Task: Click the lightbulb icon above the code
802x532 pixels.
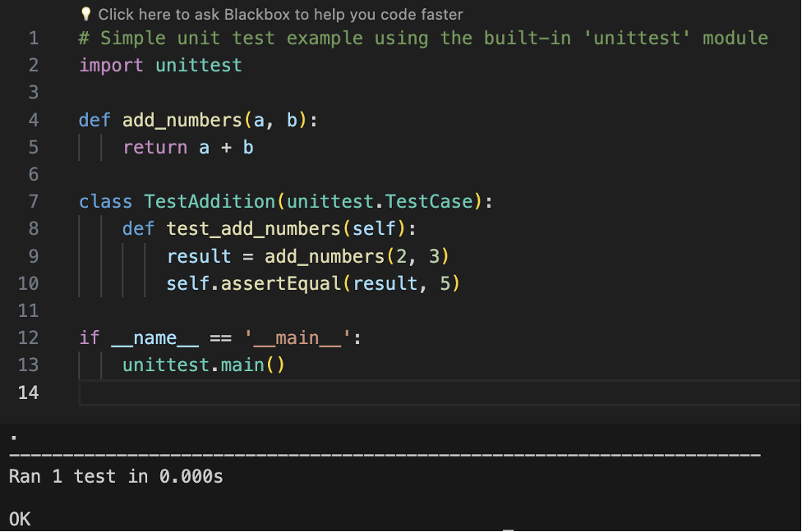Action: click(85, 15)
